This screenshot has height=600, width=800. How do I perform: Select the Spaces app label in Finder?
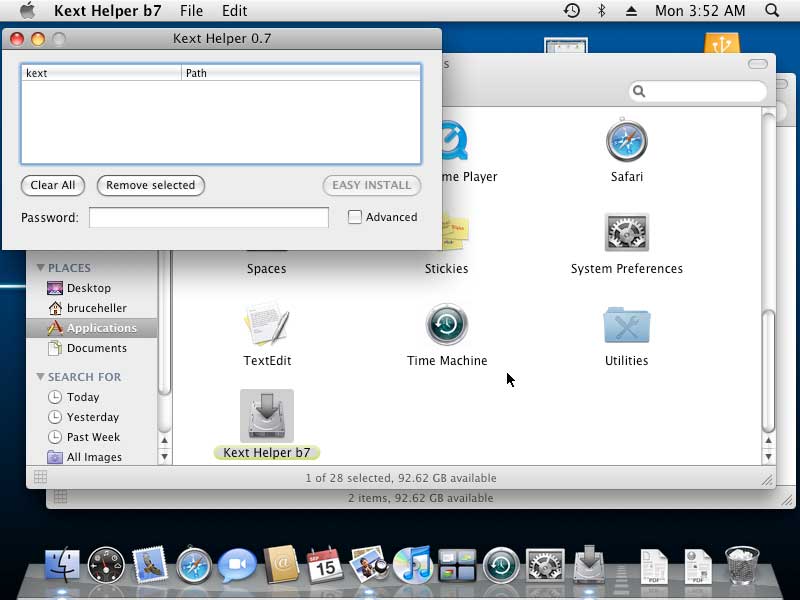266,268
